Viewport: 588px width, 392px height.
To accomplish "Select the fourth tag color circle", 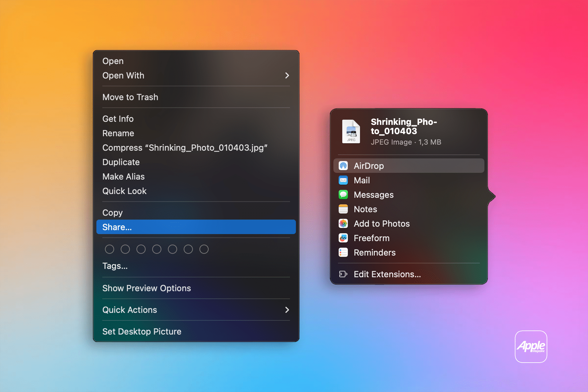I will (x=157, y=249).
